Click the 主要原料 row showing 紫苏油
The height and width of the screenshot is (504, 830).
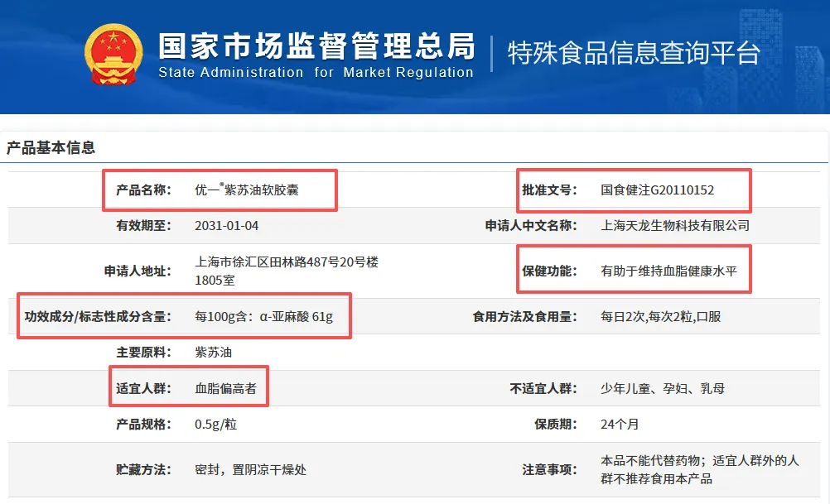click(211, 349)
